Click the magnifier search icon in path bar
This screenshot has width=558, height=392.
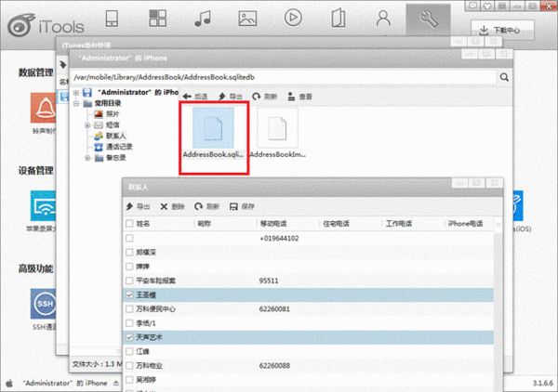504,77
